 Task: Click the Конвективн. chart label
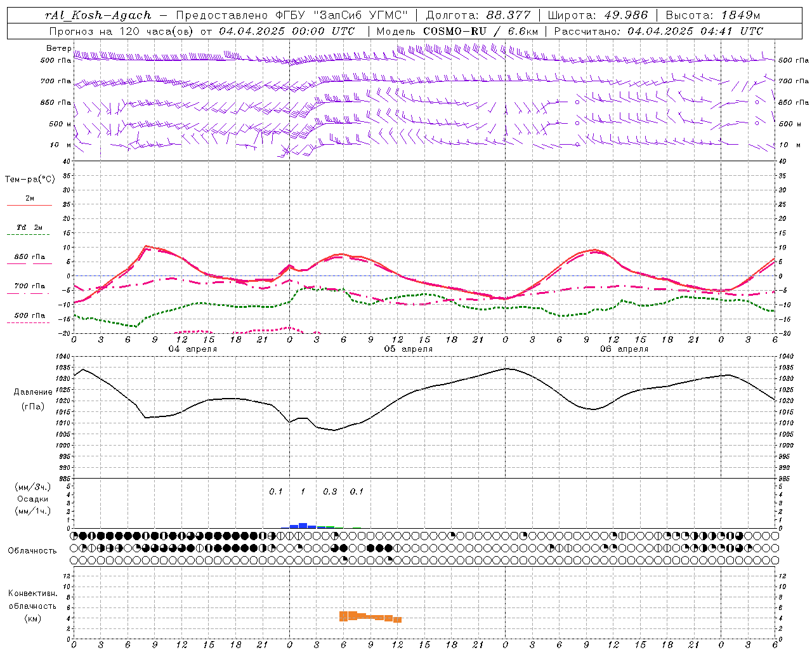click(x=32, y=594)
